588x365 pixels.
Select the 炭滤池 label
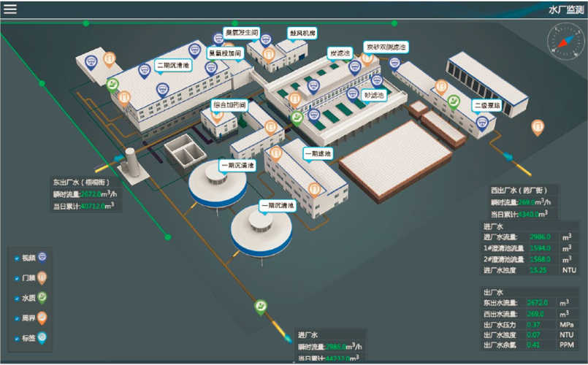(x=340, y=53)
